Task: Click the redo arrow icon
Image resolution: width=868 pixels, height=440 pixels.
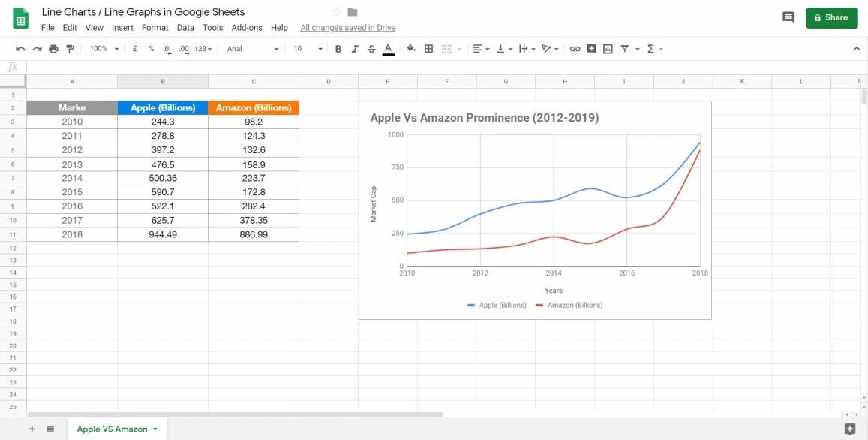Action: point(37,49)
